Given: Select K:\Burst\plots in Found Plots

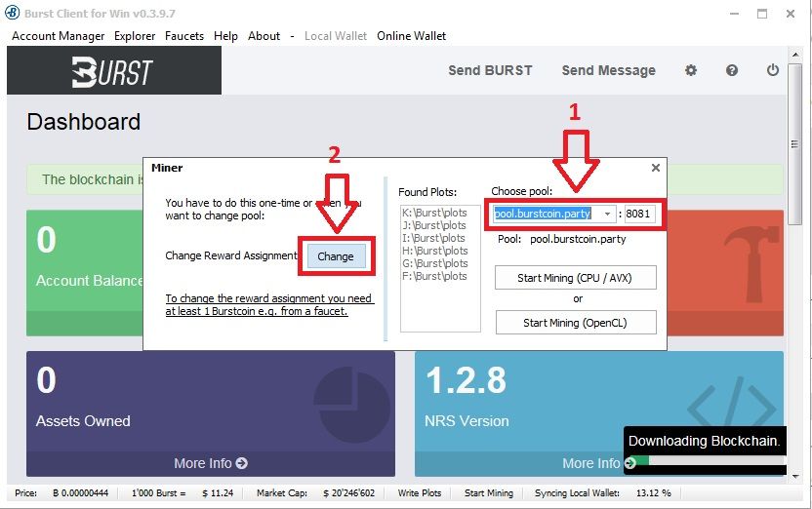Looking at the screenshot, I should coord(434,213).
